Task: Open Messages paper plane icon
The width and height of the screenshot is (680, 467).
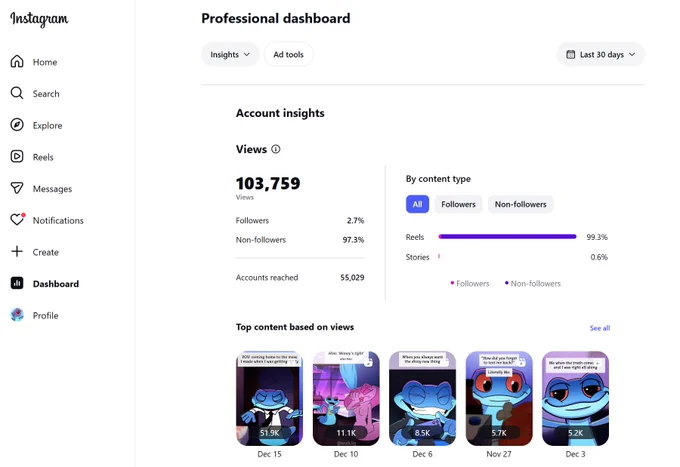Action: click(17, 188)
